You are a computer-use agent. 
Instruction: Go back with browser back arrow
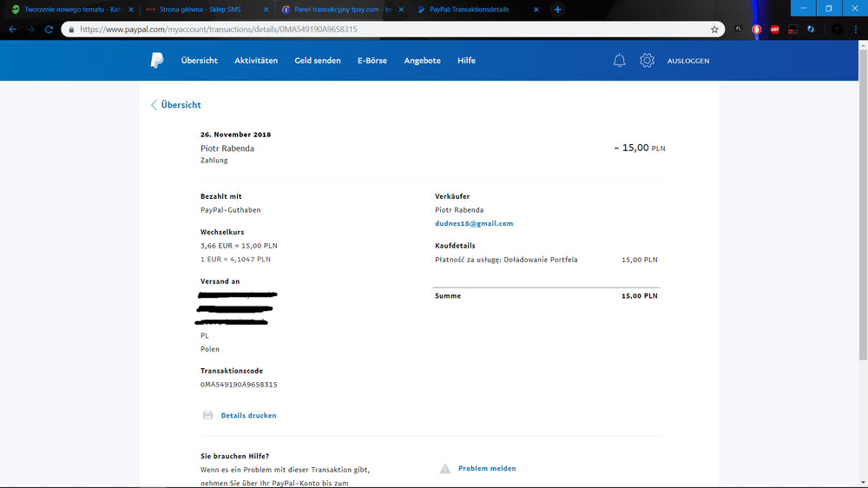[13, 30]
